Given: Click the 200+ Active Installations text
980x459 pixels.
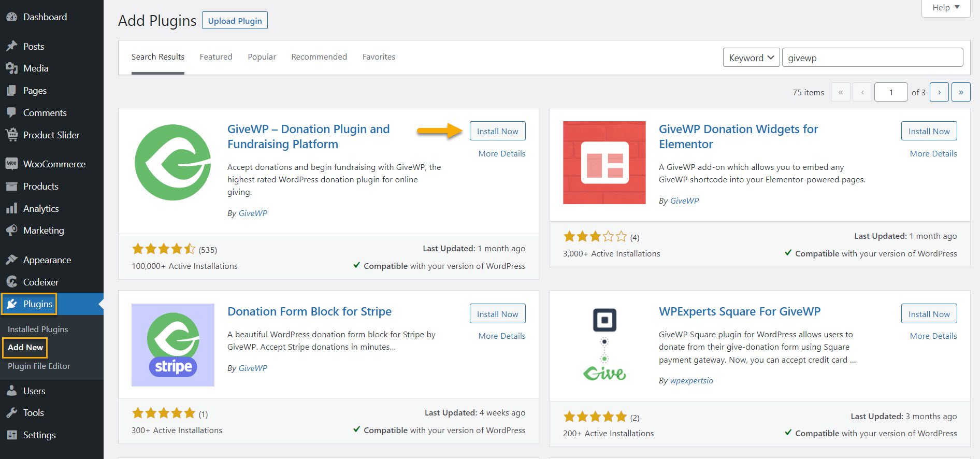Looking at the screenshot, I should (x=608, y=434).
